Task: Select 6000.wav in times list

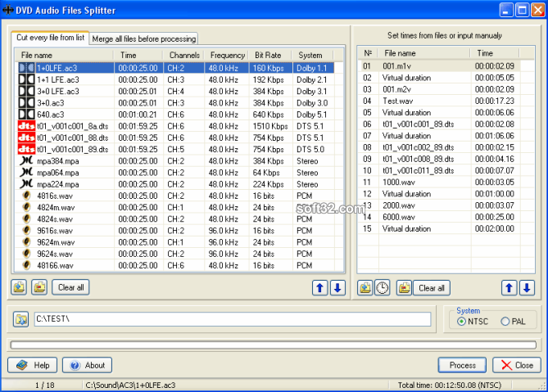Action: tap(399, 217)
